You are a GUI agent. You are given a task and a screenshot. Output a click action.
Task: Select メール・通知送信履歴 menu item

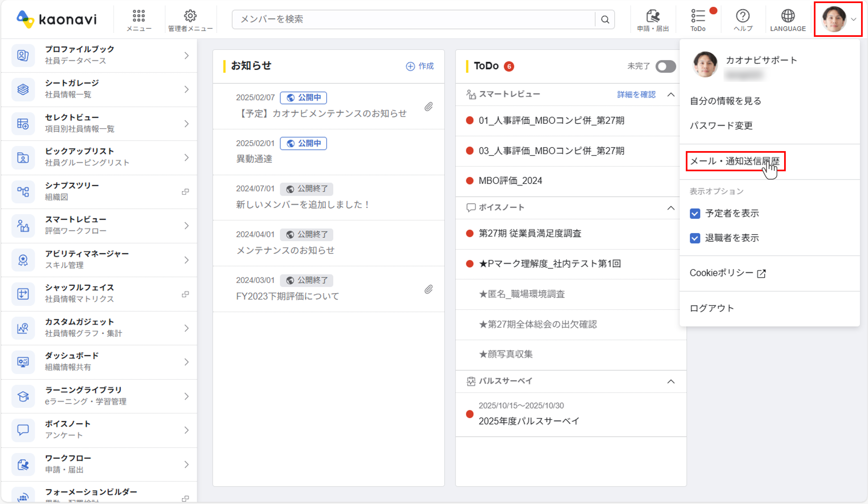[x=735, y=161]
